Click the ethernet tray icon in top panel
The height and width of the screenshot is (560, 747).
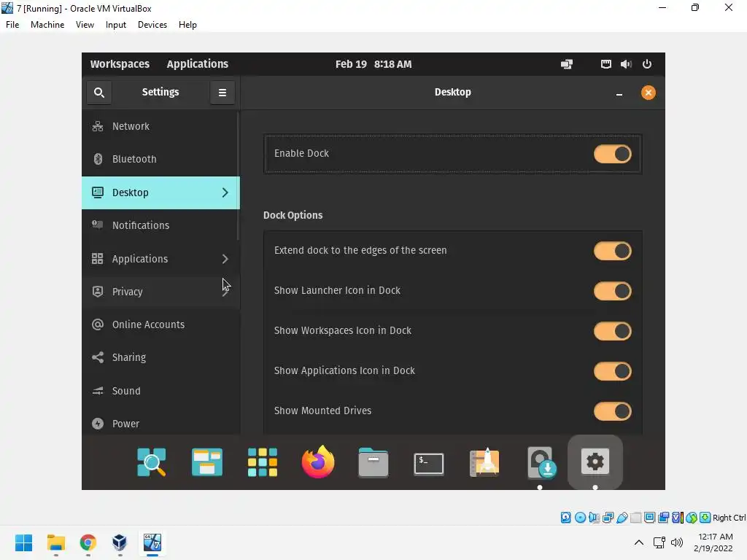pyautogui.click(x=606, y=64)
